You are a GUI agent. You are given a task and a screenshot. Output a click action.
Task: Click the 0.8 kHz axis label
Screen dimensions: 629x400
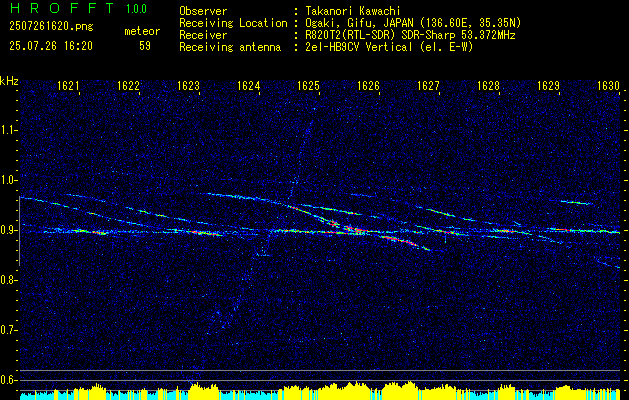tap(8, 280)
